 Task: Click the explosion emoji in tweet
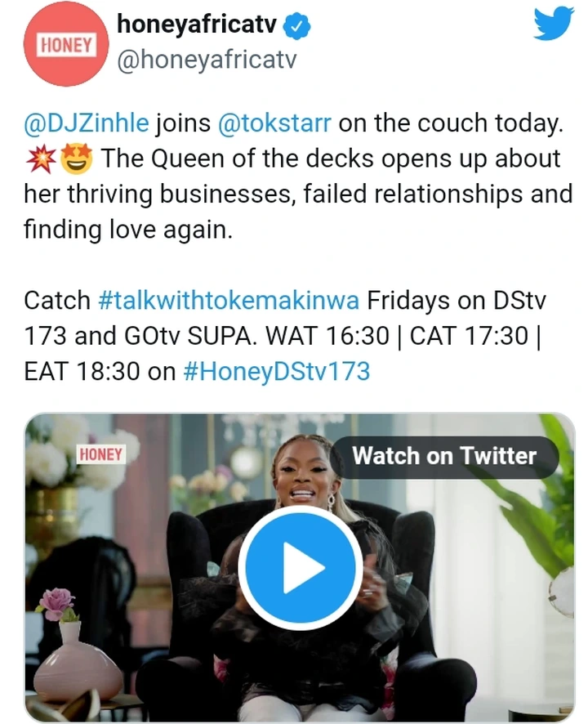(x=41, y=159)
